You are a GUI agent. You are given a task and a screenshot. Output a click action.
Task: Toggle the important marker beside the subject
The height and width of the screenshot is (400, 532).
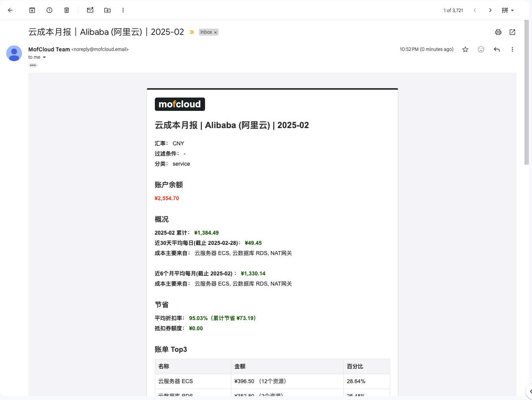192,32
